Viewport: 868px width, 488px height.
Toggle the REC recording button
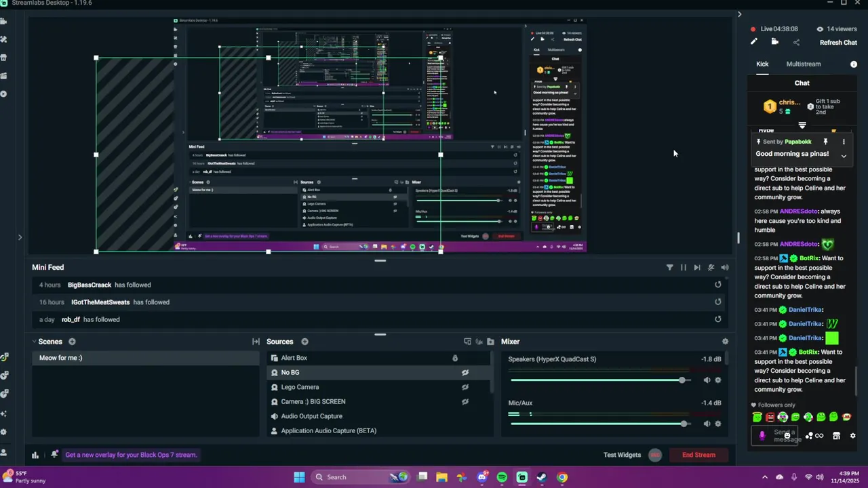pos(655,455)
